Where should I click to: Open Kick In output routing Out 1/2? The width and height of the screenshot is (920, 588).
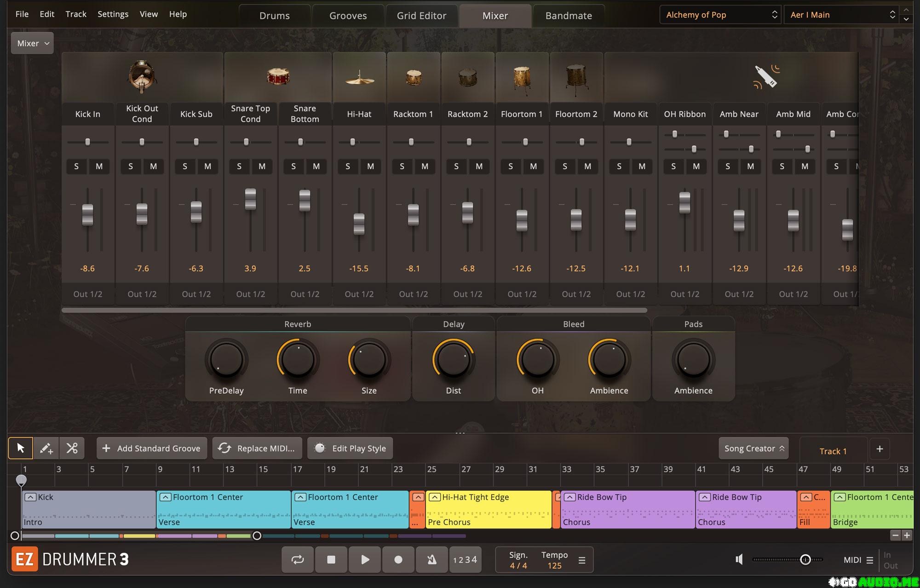88,294
